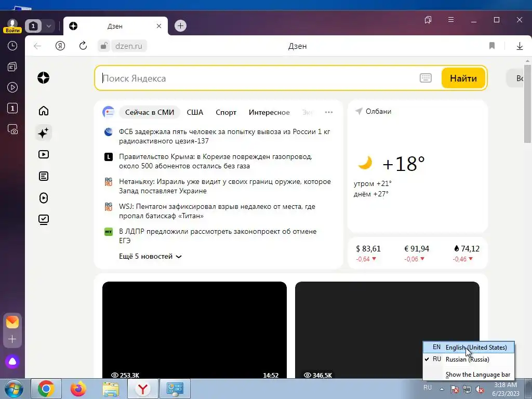Image resolution: width=532 pixels, height=399 pixels.
Task: Open Dzen articles list icon
Action: 44,176
